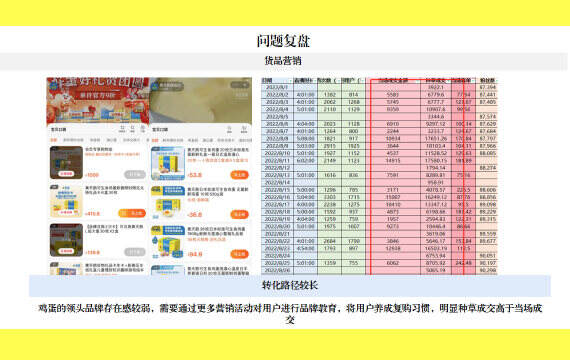Tap the gray pill at the livestream's top right

pyautogui.click(x=240, y=85)
